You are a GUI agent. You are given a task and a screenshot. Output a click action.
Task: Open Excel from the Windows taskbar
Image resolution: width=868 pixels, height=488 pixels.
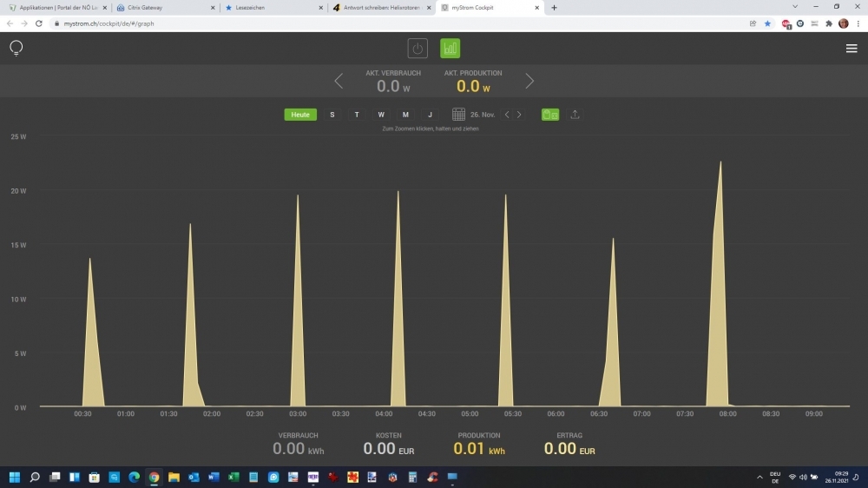[233, 477]
